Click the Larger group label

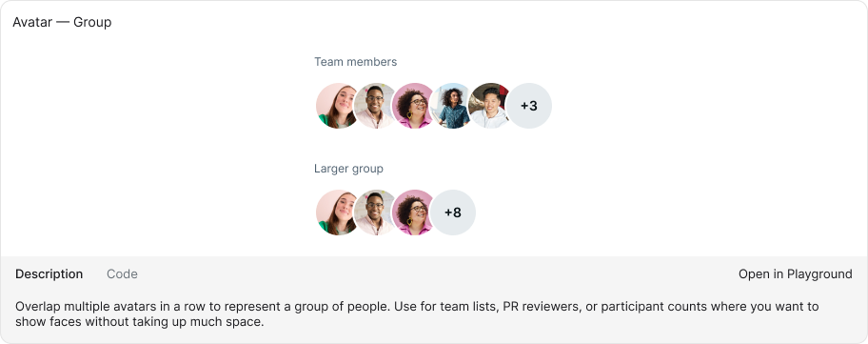pos(348,169)
